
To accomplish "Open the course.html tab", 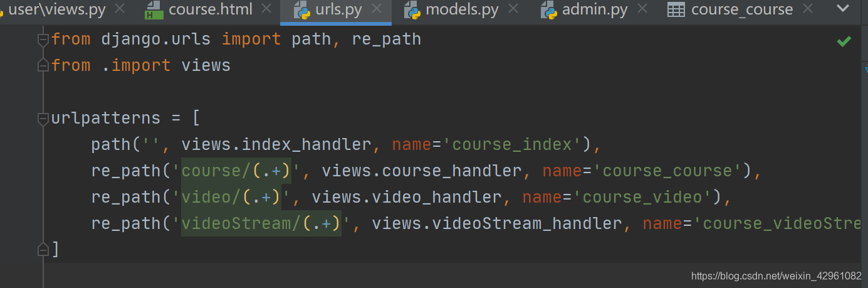I will 211,9.
